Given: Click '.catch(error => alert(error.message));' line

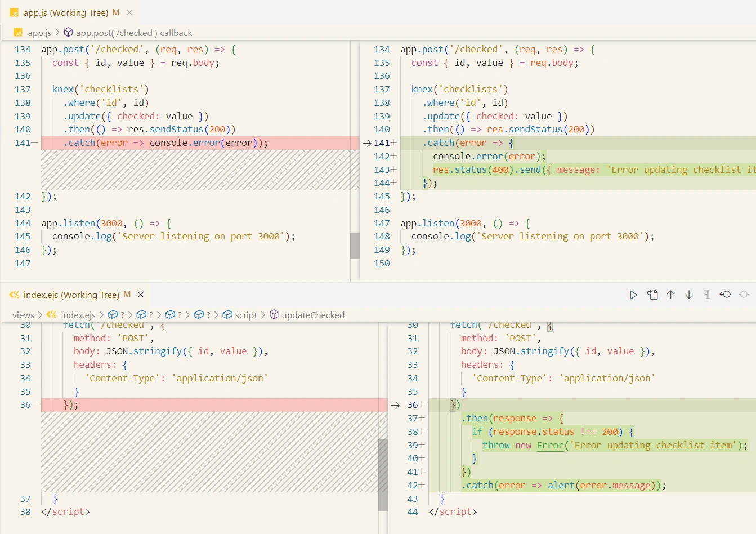Looking at the screenshot, I should coord(563,486).
